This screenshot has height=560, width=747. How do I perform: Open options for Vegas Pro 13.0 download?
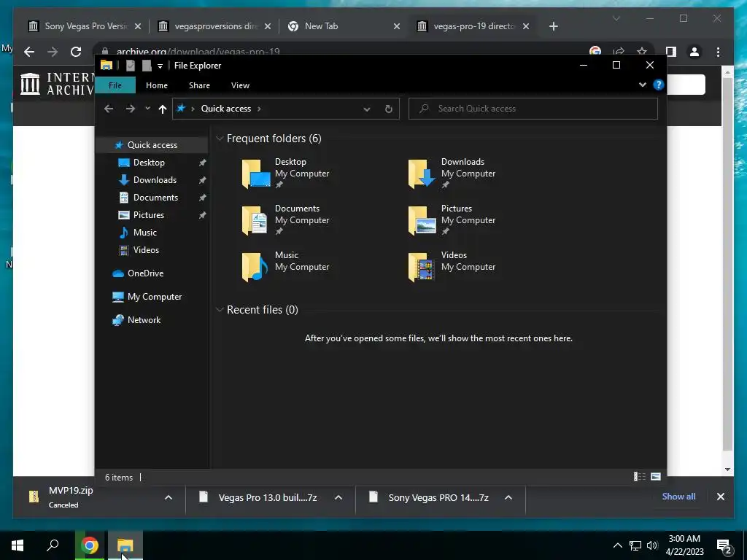[338, 497]
